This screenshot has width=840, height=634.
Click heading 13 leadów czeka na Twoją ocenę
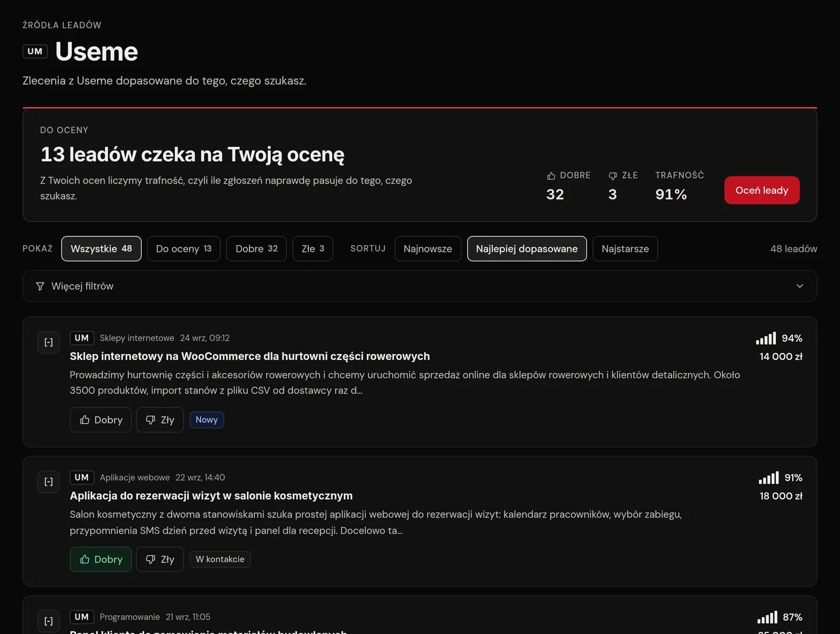(x=192, y=154)
